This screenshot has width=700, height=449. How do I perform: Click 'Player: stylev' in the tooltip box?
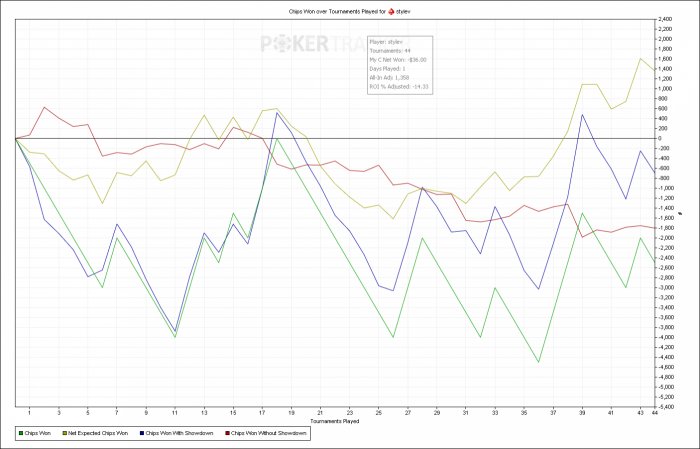click(x=386, y=42)
